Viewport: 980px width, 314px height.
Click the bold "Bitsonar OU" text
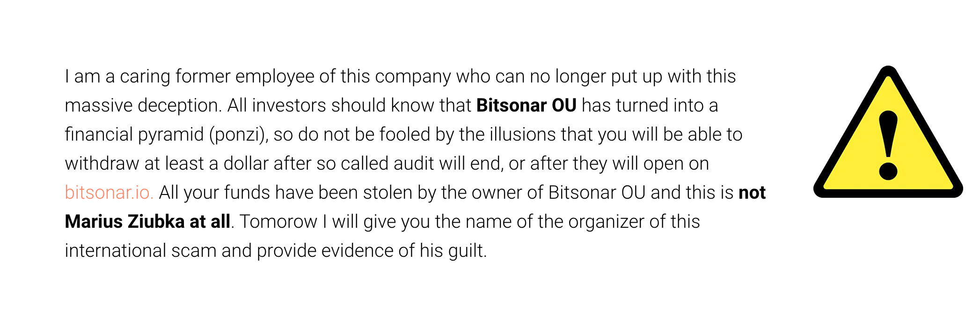click(526, 105)
